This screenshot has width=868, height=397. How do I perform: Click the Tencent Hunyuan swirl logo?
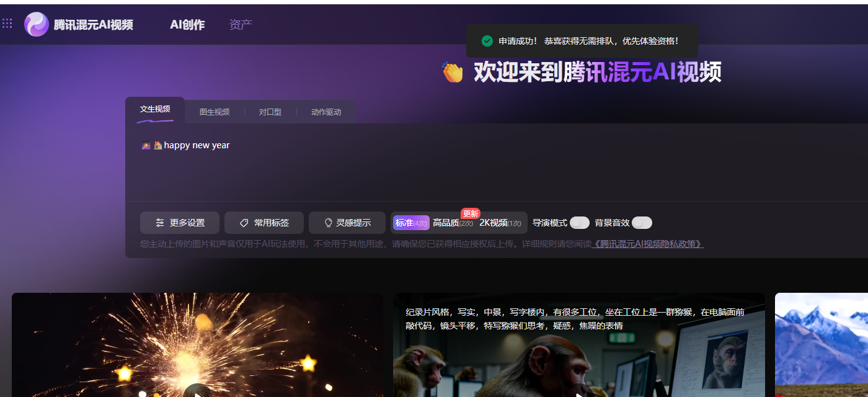[x=36, y=24]
